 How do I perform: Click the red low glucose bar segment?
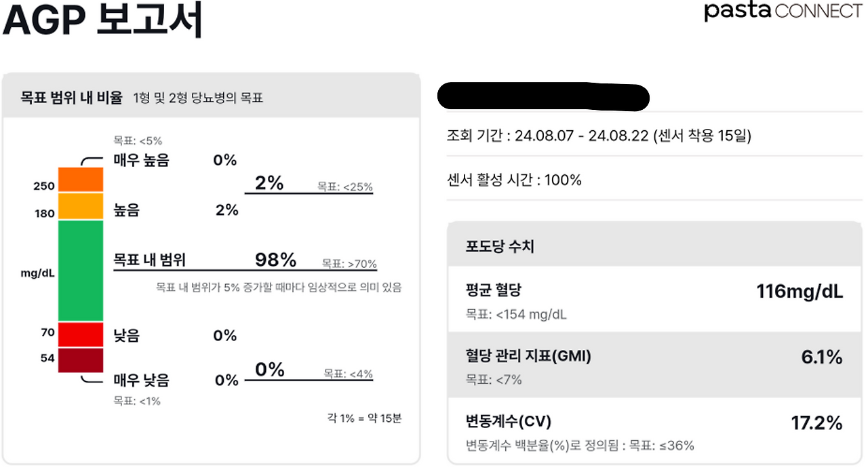tap(80, 334)
